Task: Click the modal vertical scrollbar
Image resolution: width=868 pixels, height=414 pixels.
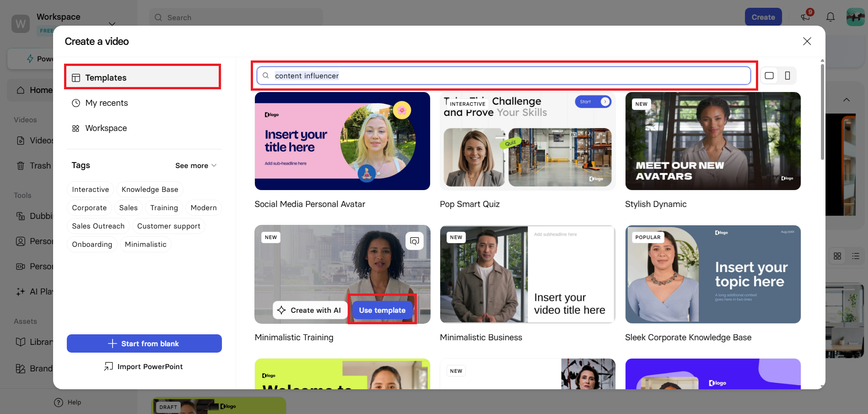Action: point(822,112)
